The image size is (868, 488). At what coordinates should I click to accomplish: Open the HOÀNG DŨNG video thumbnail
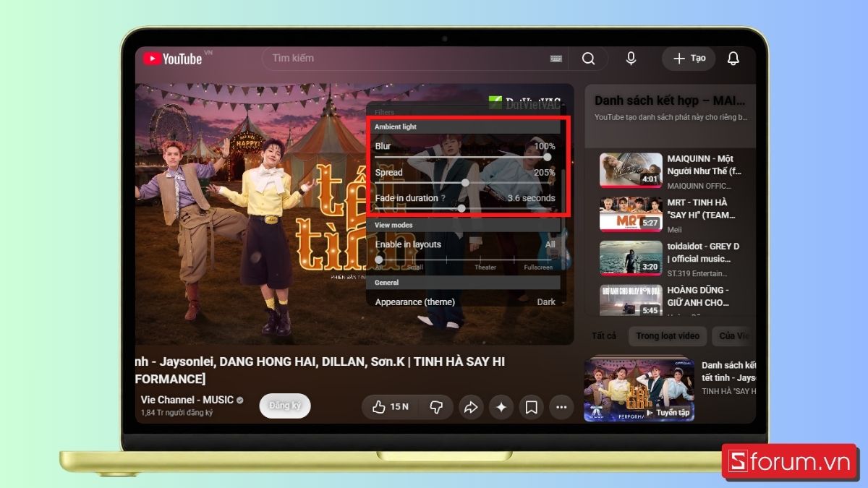[631, 299]
